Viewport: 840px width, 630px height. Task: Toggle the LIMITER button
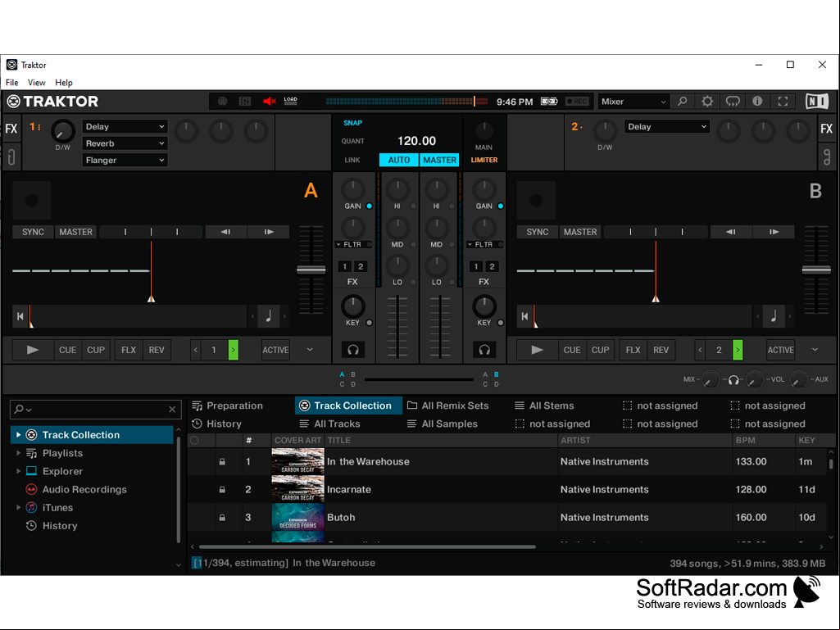coord(484,161)
